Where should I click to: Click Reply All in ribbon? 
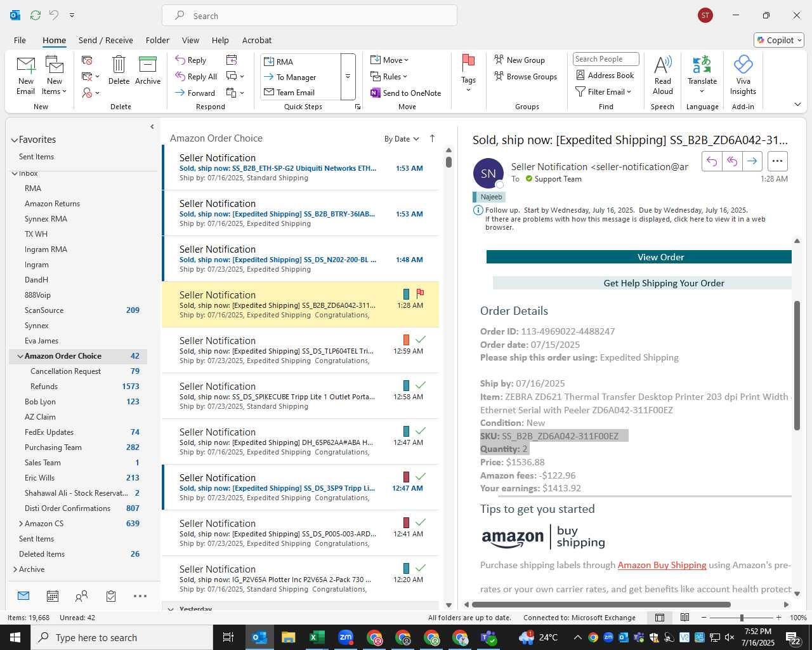pyautogui.click(x=196, y=76)
